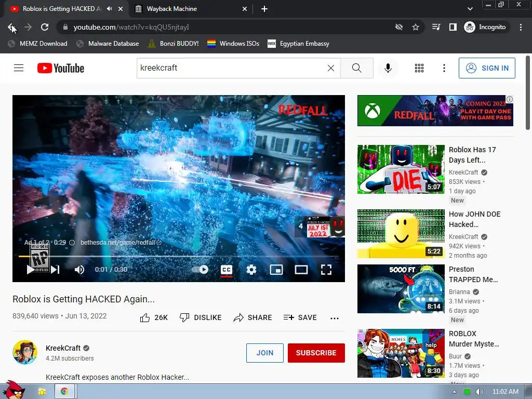Open YouTube hamburger guide menu
Viewport: 532px width, 399px height.
[19, 68]
